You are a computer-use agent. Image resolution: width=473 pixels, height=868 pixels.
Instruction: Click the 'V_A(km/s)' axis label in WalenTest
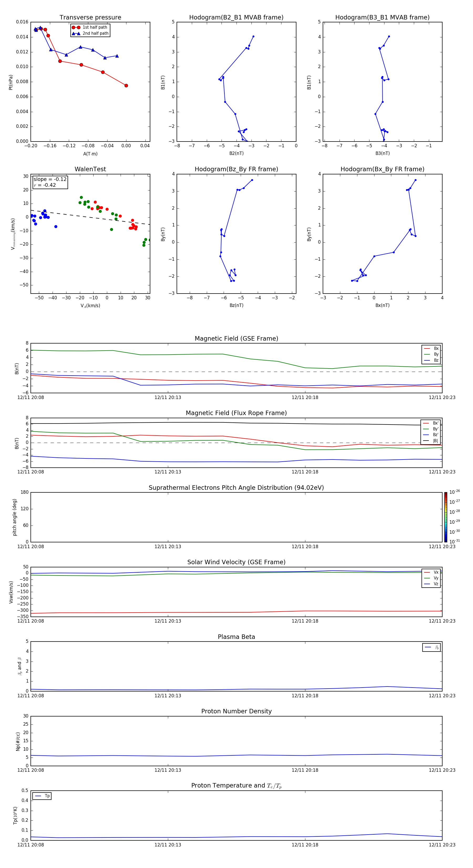coord(90,306)
